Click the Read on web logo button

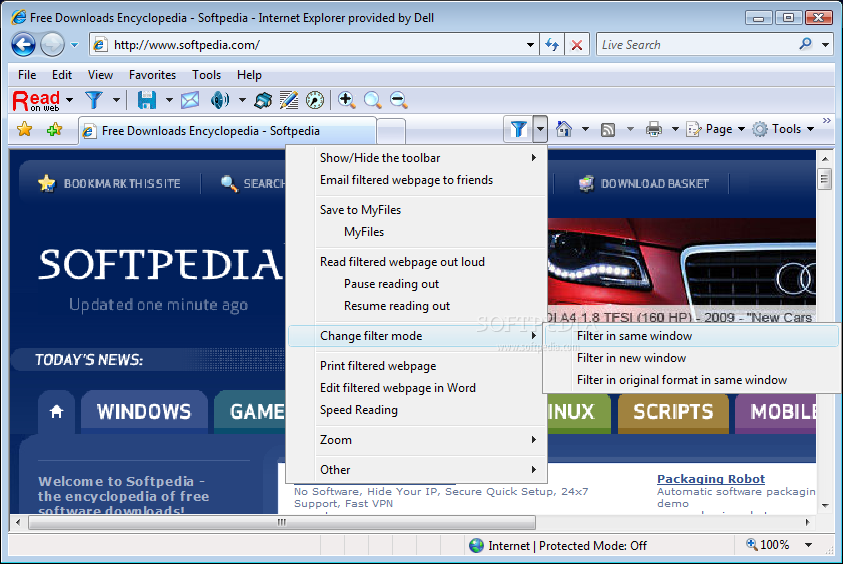[x=37, y=100]
